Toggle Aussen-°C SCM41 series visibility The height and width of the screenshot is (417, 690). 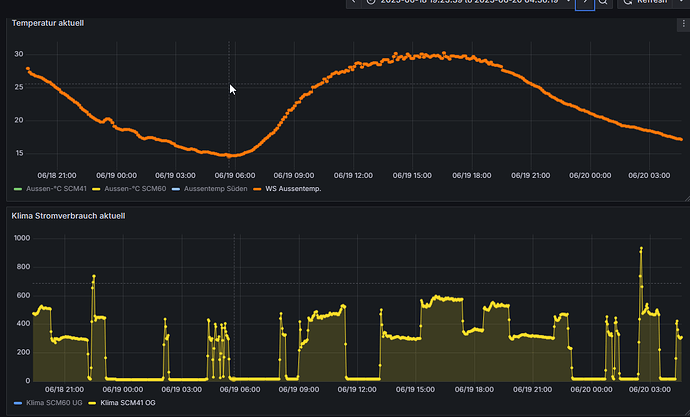pos(56,189)
